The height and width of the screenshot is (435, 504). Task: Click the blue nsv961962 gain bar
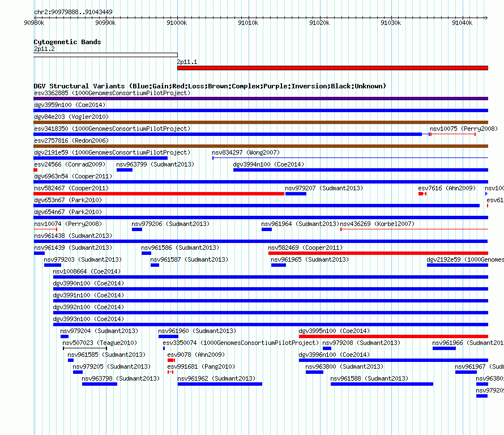click(220, 384)
